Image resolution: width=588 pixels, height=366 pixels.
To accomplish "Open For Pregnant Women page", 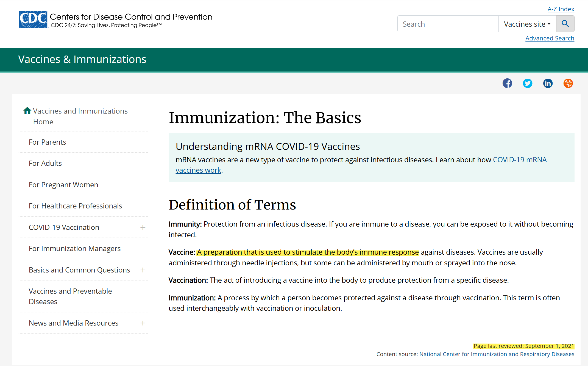I will [63, 185].
